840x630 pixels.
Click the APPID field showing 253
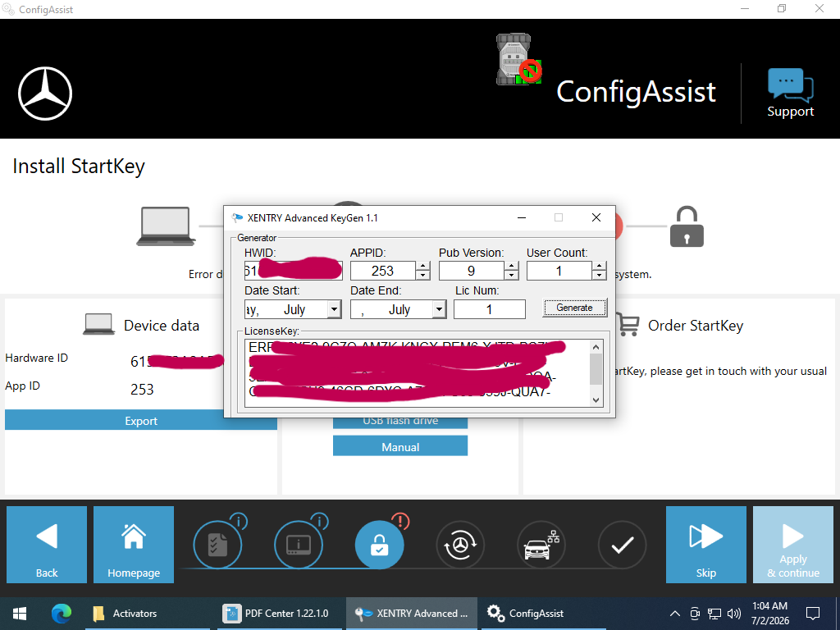click(x=383, y=271)
